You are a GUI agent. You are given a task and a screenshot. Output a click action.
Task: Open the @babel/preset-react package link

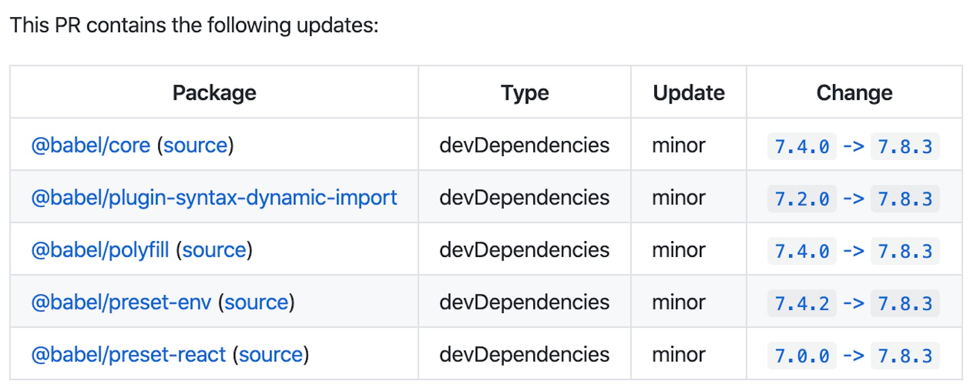(x=128, y=355)
